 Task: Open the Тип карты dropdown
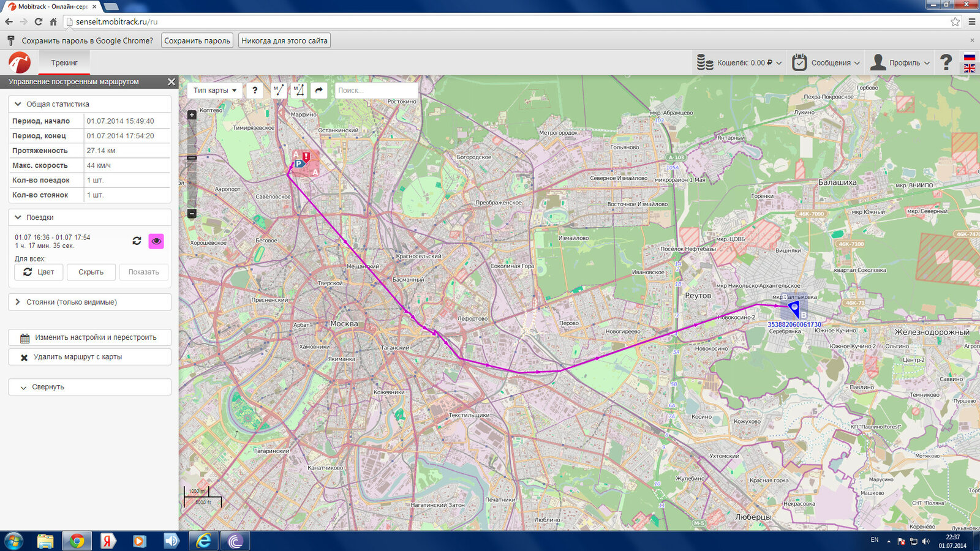(x=215, y=91)
